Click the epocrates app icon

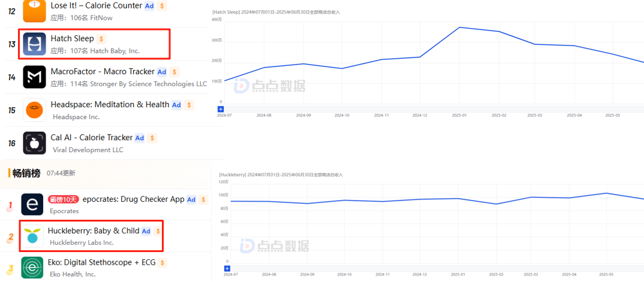32,205
